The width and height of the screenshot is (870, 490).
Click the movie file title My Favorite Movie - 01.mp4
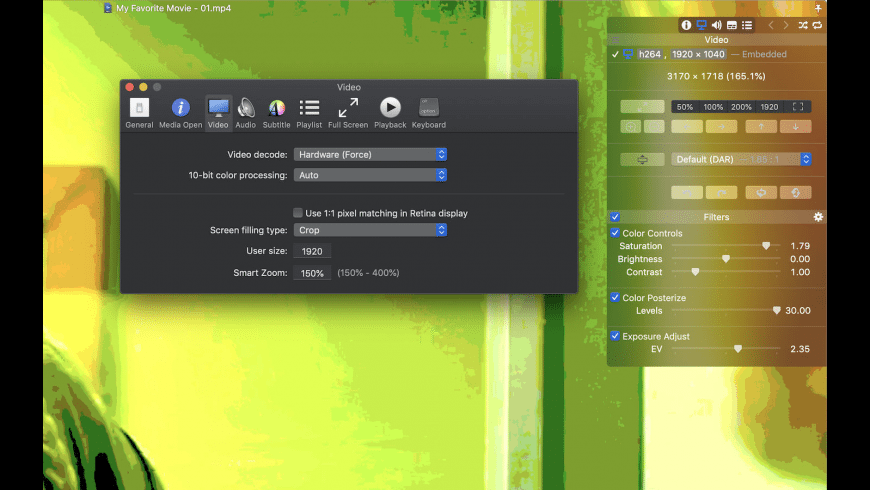point(173,8)
